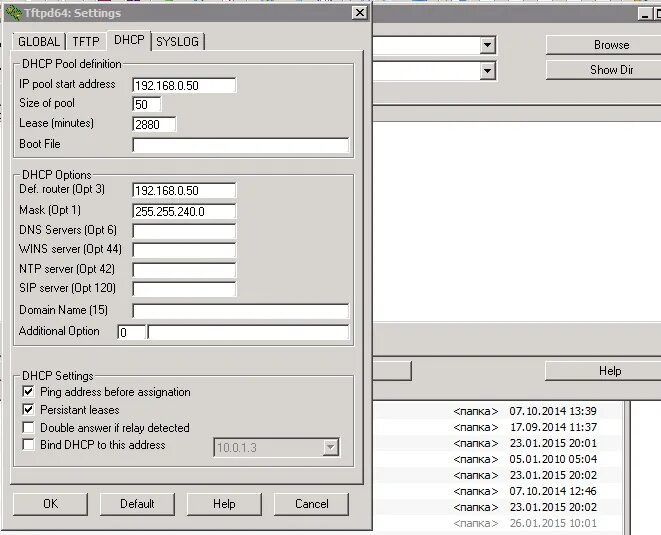Open the lower dropdown in main window
The width and height of the screenshot is (661, 535).
click(x=488, y=71)
